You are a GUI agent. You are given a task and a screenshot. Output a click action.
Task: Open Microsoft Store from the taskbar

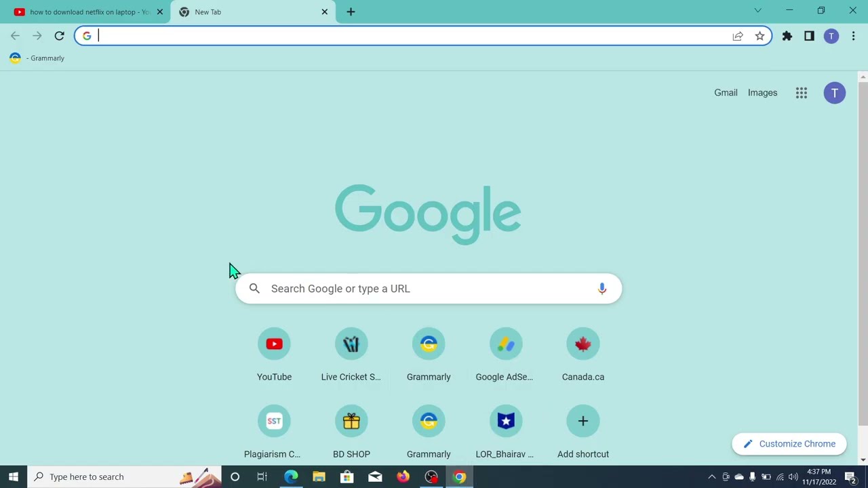click(347, 476)
